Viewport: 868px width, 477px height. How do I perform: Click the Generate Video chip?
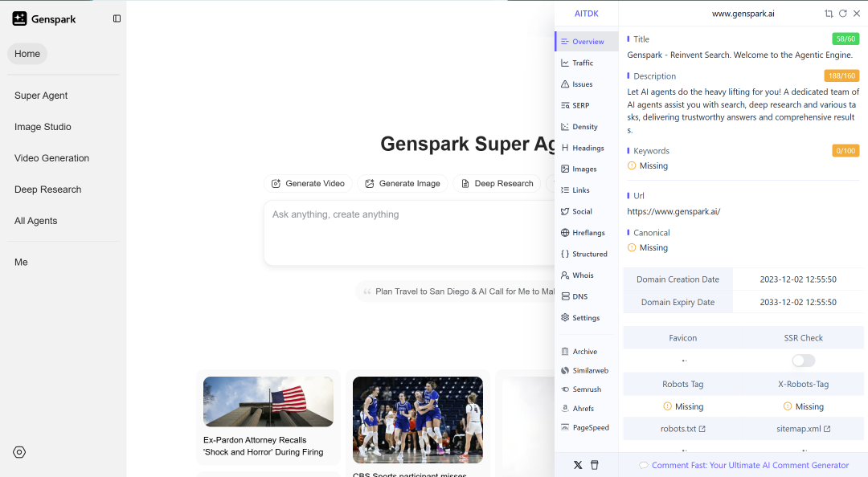308,183
